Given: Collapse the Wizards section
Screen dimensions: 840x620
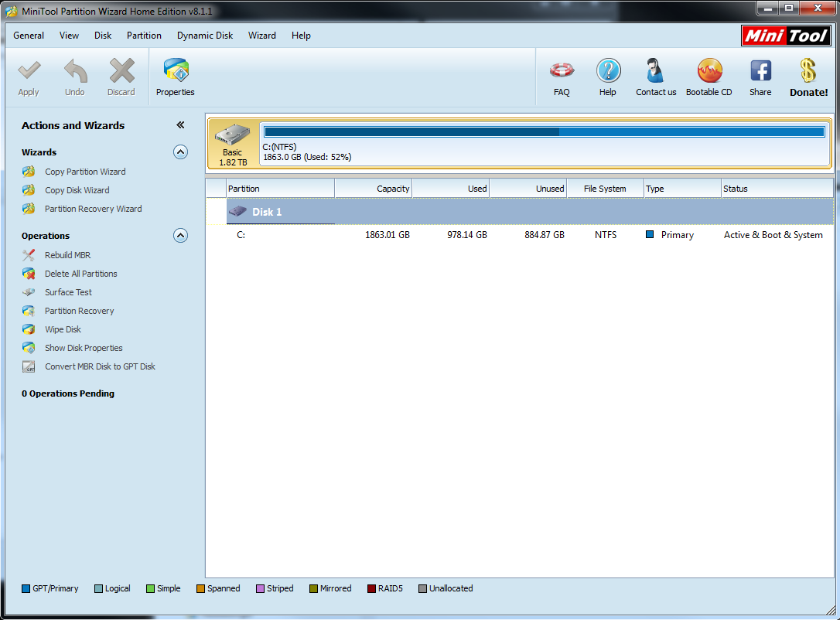Looking at the screenshot, I should click(180, 152).
